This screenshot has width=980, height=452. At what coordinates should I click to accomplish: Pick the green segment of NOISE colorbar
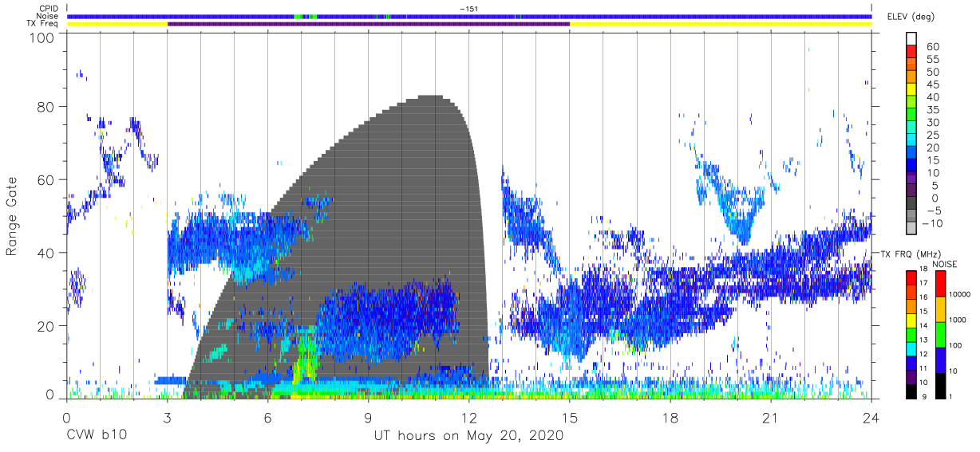coord(941,333)
